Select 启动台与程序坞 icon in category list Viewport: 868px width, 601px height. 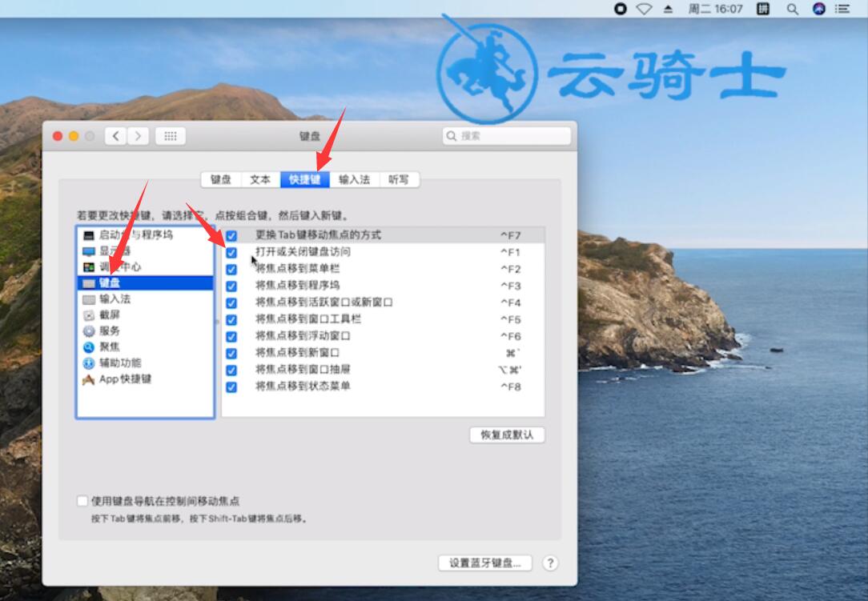pyautogui.click(x=89, y=235)
